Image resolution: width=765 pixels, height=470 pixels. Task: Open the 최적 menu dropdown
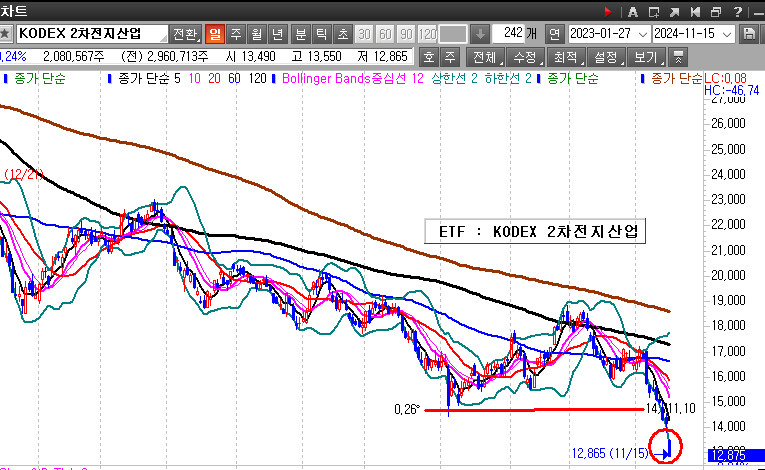(566, 57)
